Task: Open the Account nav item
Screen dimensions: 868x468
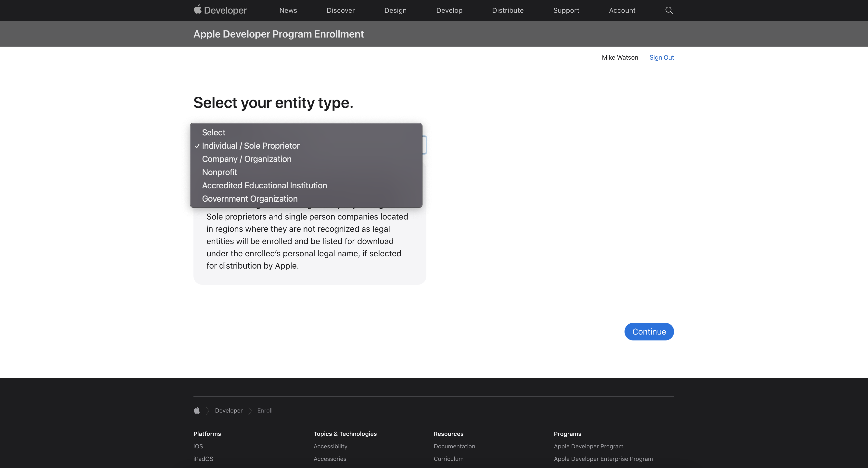Action: click(622, 11)
